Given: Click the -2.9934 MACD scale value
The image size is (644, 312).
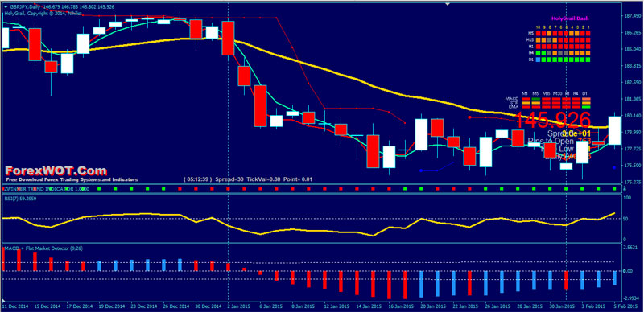Looking at the screenshot, I should click(x=631, y=299).
